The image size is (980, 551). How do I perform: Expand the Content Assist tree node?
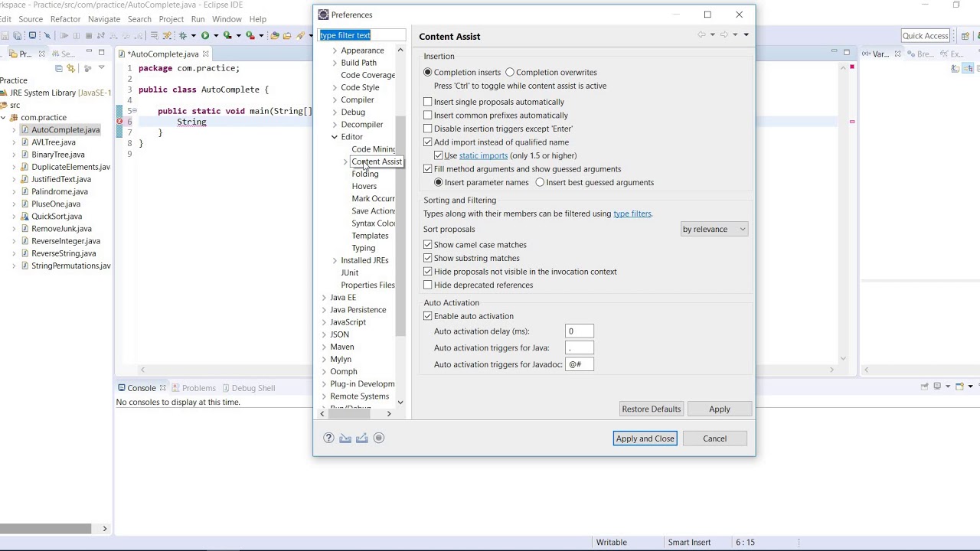345,161
